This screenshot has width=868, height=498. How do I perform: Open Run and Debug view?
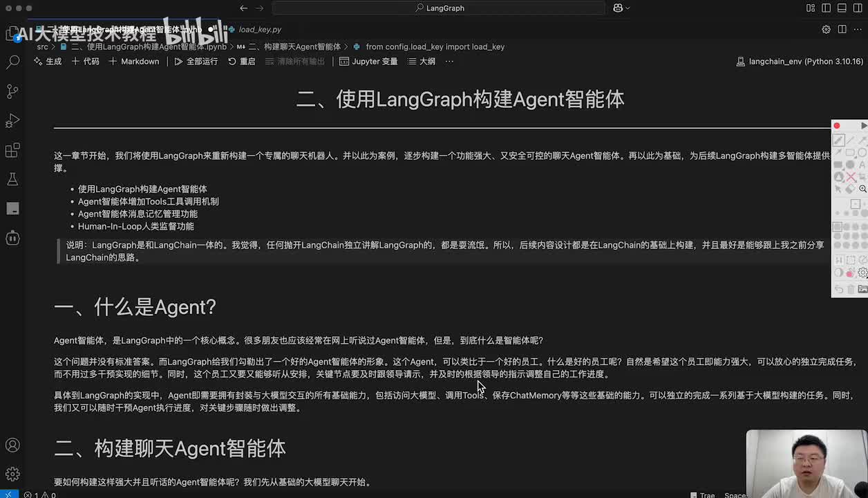pos(12,121)
